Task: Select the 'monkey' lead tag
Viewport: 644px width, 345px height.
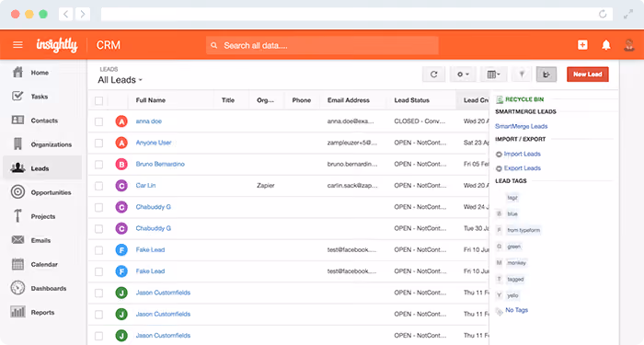Action: point(516,263)
